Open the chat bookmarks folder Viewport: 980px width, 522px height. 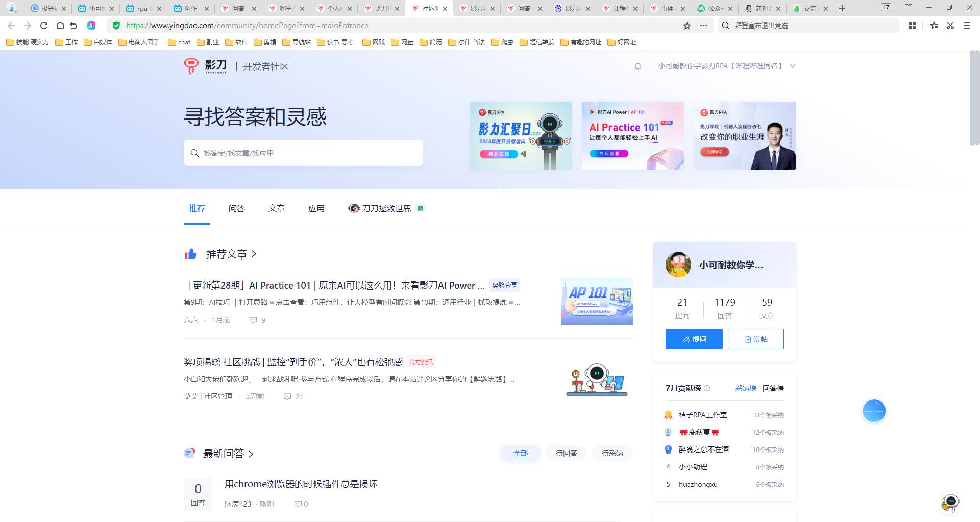[x=179, y=42]
